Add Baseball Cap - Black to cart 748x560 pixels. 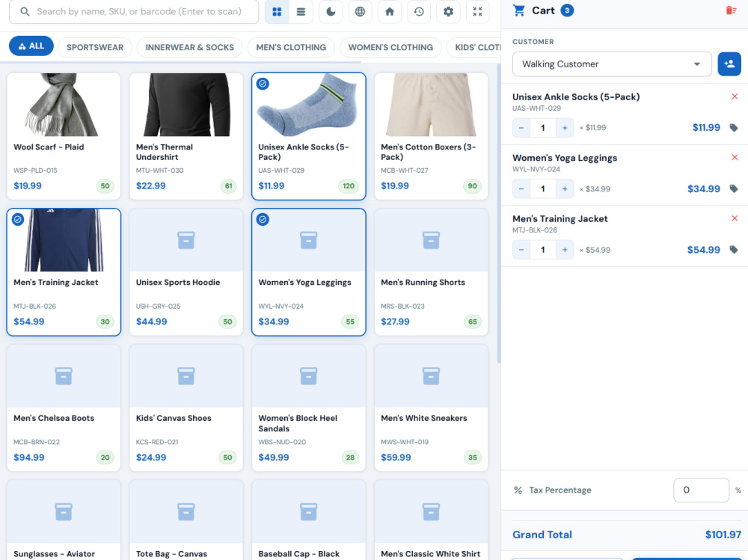309,520
